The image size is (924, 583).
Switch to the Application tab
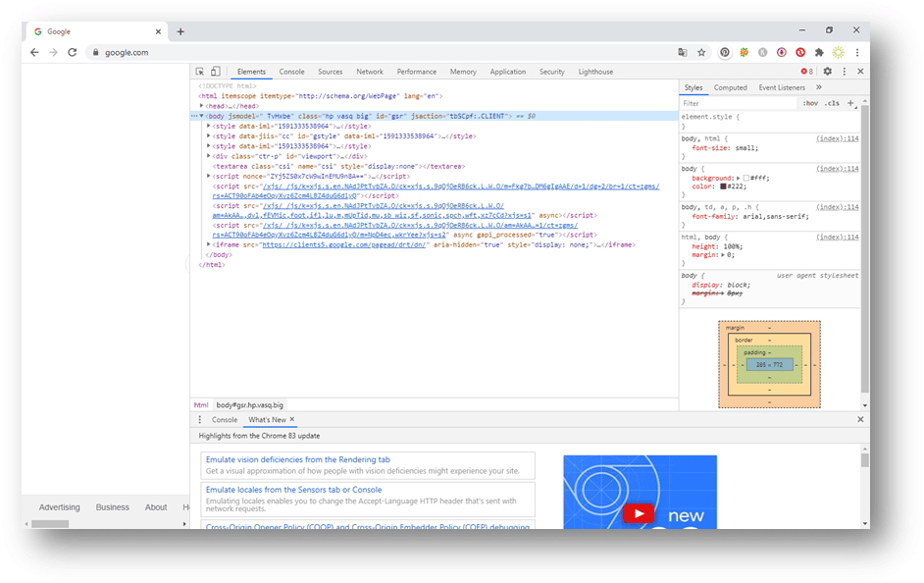point(508,72)
